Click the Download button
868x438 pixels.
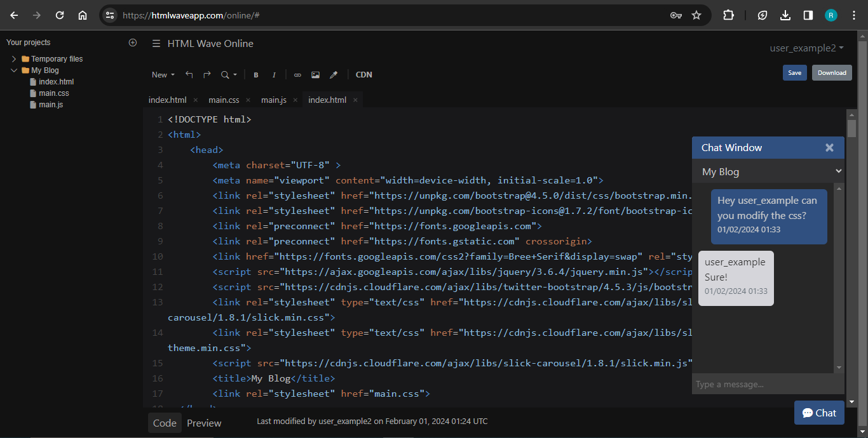pyautogui.click(x=831, y=73)
